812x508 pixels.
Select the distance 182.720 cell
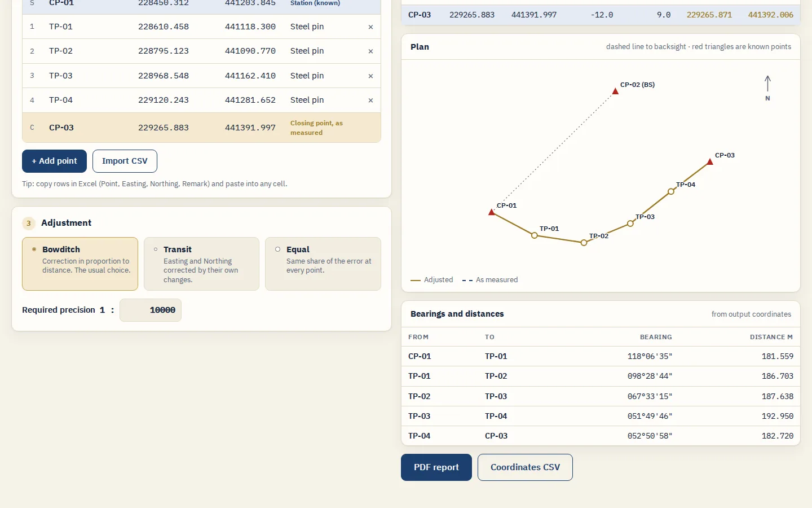point(778,436)
